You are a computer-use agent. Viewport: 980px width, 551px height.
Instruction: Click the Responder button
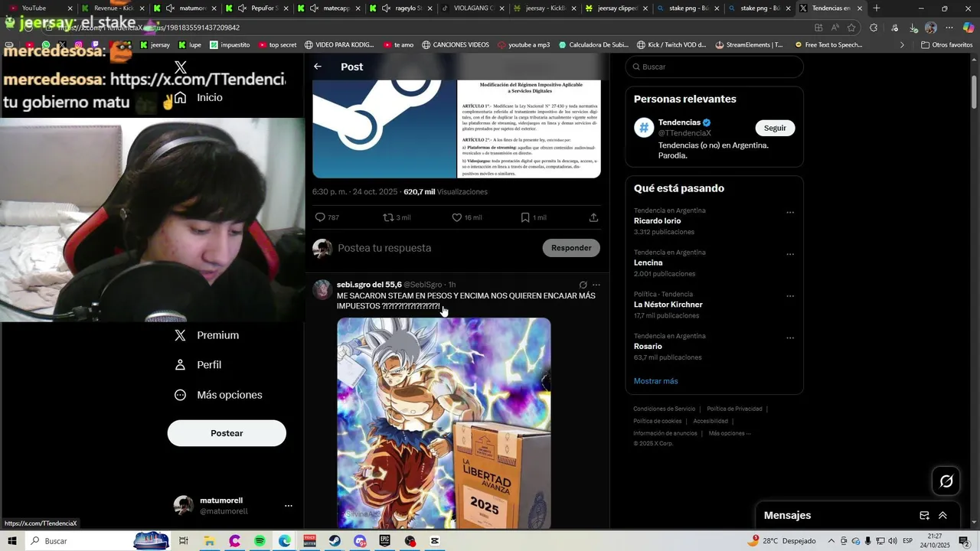(x=571, y=248)
